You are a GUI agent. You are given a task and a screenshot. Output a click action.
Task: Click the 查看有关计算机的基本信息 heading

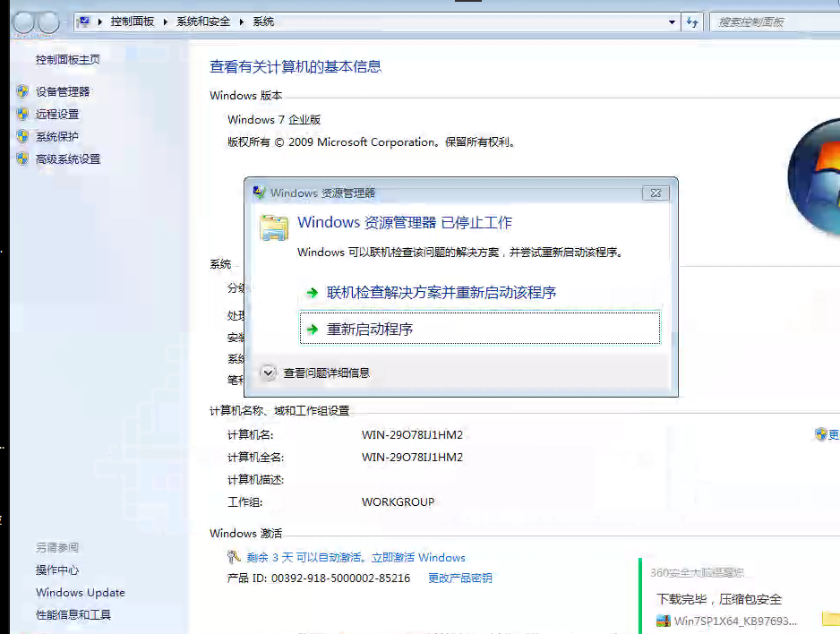click(296, 66)
